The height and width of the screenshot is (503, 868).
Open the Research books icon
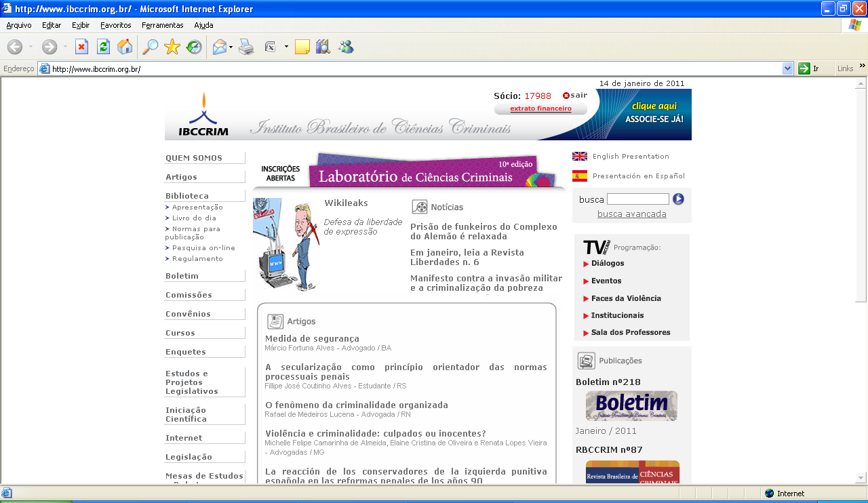(x=323, y=47)
